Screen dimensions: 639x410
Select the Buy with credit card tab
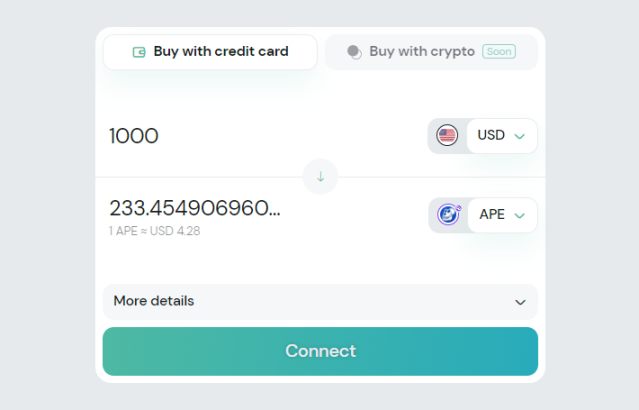pos(210,52)
